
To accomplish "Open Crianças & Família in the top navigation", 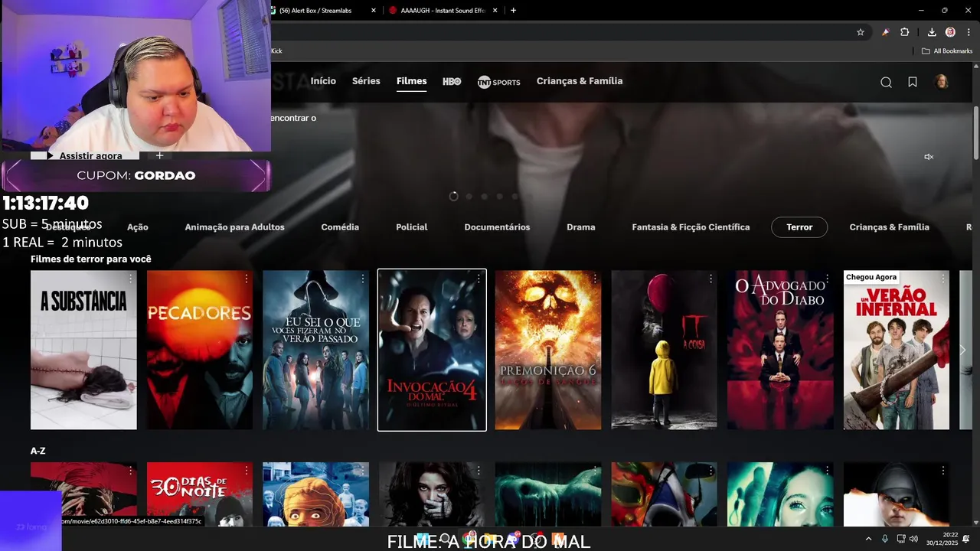I will (580, 81).
